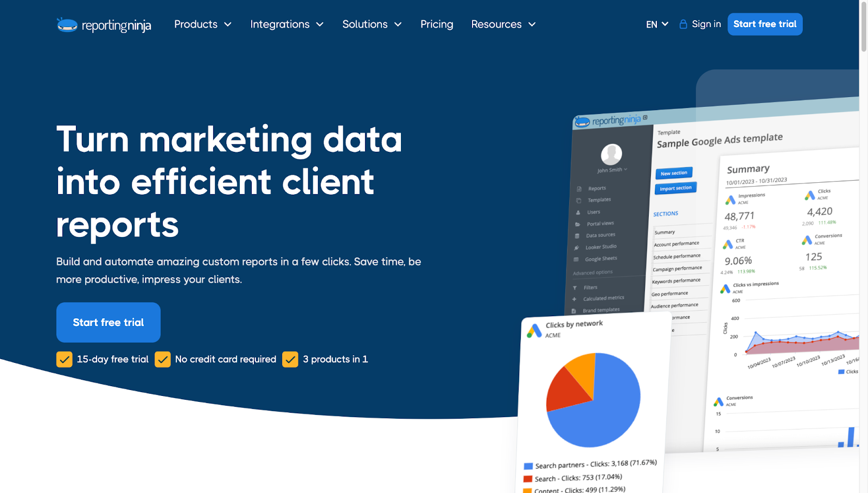Click the Google Ads icon on Clicks by network
The height and width of the screenshot is (493, 868).
click(x=534, y=330)
